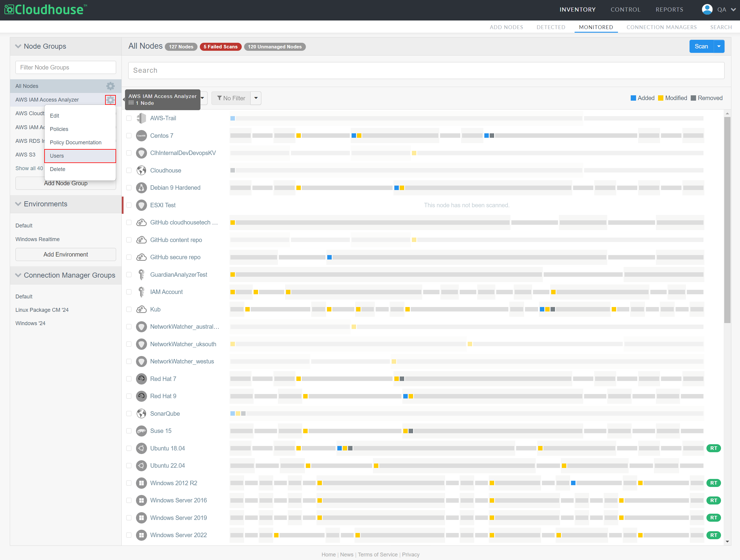Click the GuardianAnalyzerTest key icon
740x560 pixels.
(142, 275)
